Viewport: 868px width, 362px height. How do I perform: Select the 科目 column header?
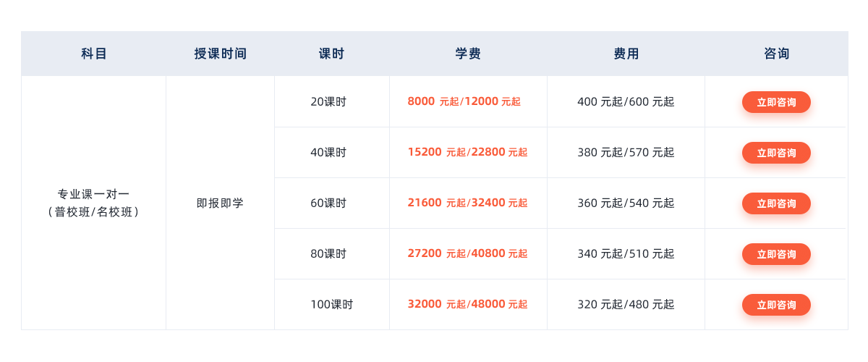[x=94, y=54]
